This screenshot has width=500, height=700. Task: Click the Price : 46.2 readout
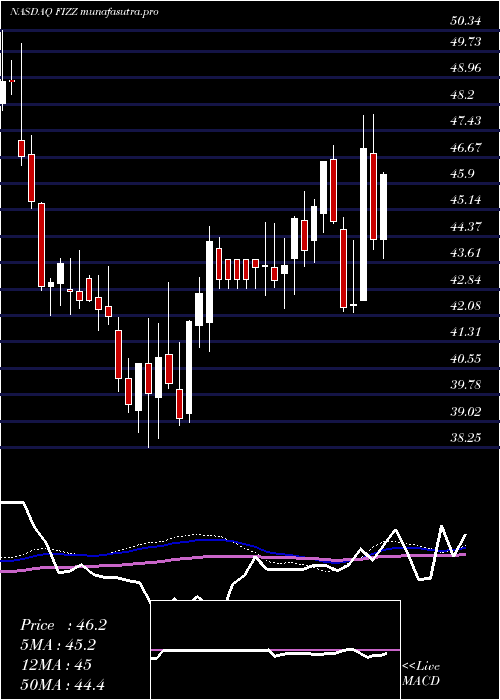(x=63, y=625)
